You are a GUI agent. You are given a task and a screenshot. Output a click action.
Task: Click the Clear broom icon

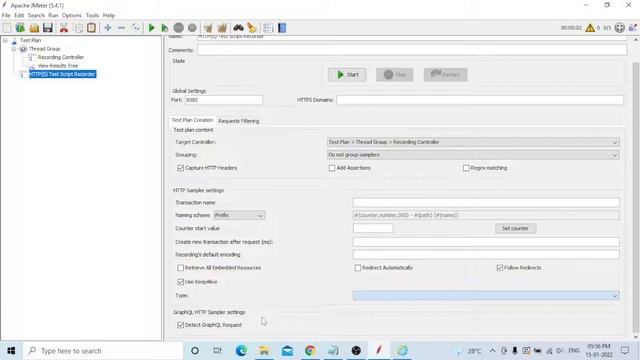208,28
